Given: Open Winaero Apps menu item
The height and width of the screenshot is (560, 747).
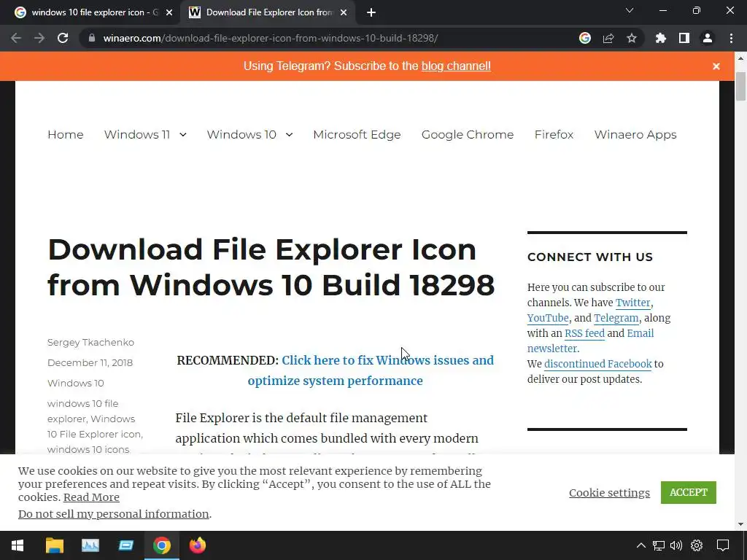Looking at the screenshot, I should coord(635,135).
